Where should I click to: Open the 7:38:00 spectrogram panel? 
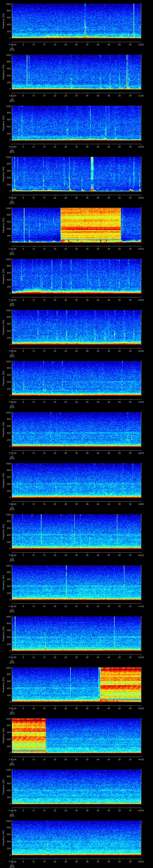pyautogui.click(x=76, y=480)
